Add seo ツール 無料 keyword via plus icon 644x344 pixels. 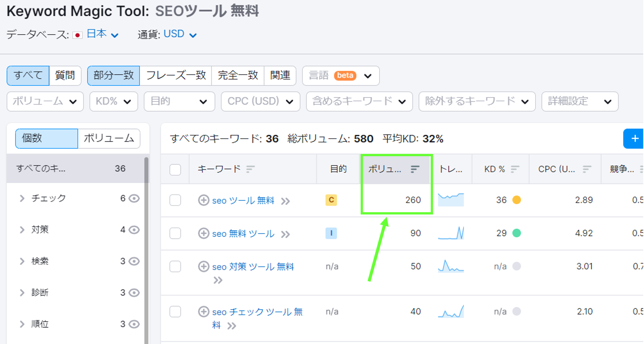pyautogui.click(x=203, y=200)
